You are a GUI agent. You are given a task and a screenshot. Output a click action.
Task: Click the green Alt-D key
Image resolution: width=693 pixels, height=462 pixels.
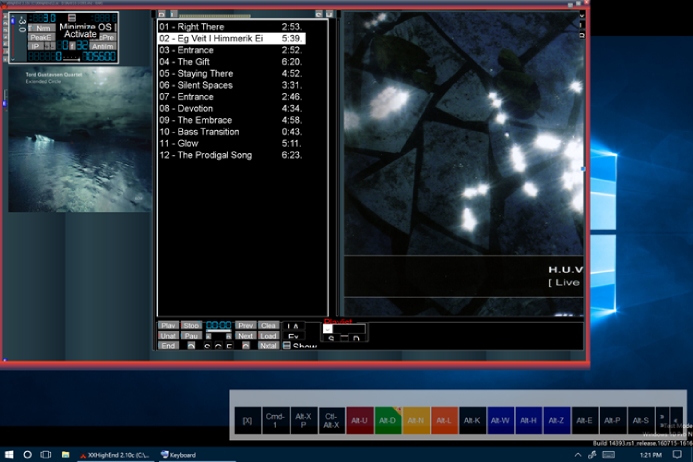[387, 420]
